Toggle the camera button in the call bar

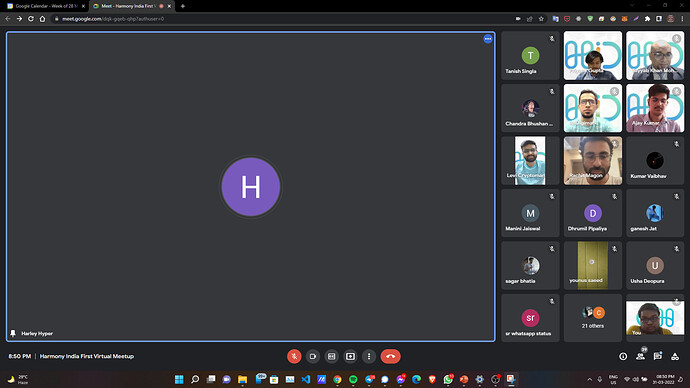(x=313, y=356)
